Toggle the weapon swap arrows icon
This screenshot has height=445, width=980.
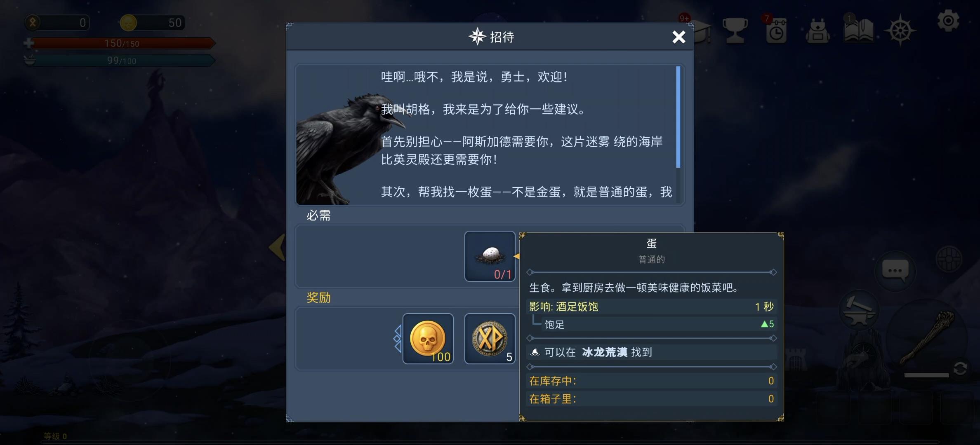961,368
